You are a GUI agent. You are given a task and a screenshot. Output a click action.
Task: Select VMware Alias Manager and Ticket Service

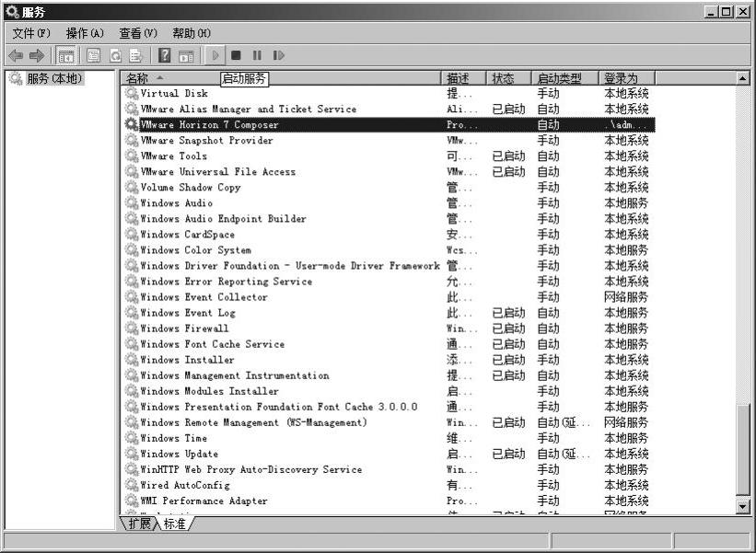pyautogui.click(x=390, y=109)
